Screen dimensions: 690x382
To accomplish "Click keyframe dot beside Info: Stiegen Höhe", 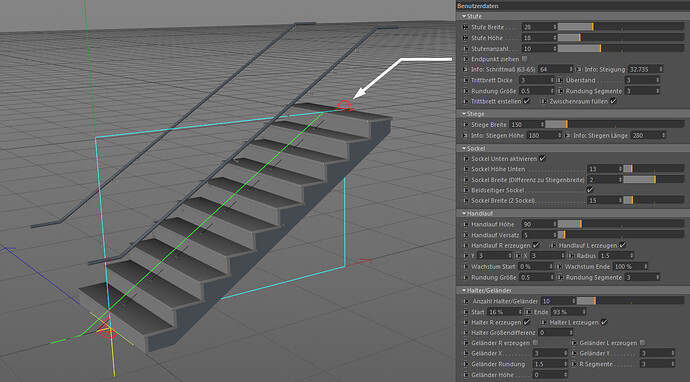I will (x=466, y=136).
